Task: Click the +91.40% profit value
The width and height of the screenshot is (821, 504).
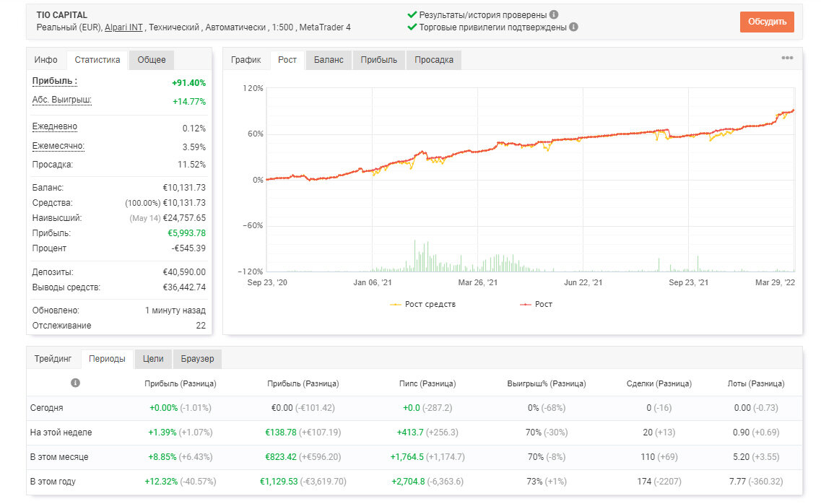Action: (188, 83)
